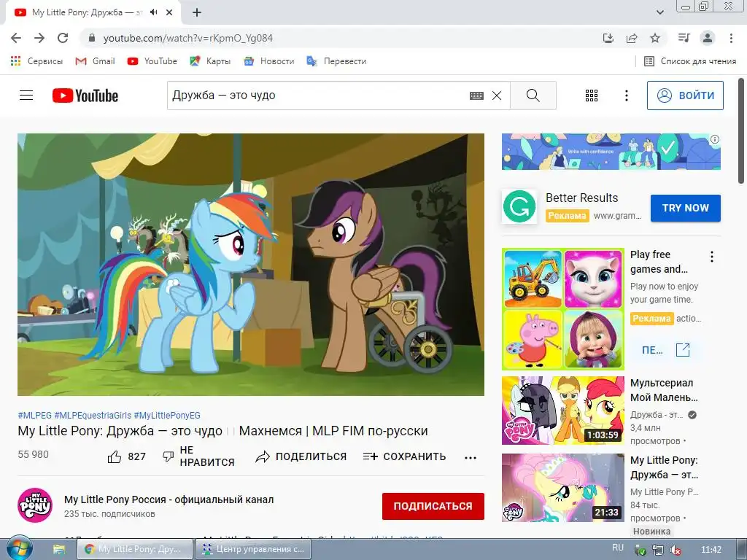This screenshot has width=747, height=560.
Task: Open the My Little Pony Россия channel name
Action: [169, 499]
